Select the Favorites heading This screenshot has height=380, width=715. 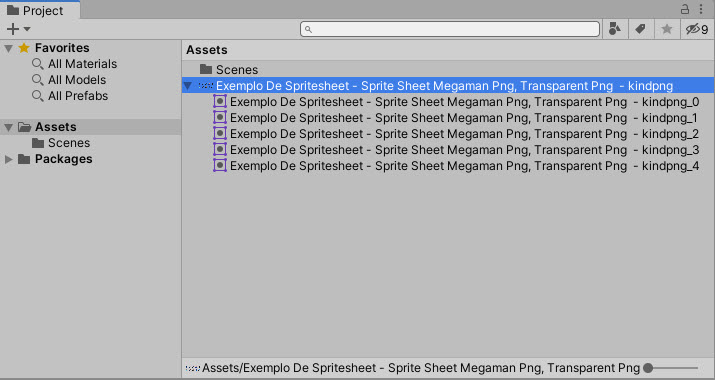point(62,48)
